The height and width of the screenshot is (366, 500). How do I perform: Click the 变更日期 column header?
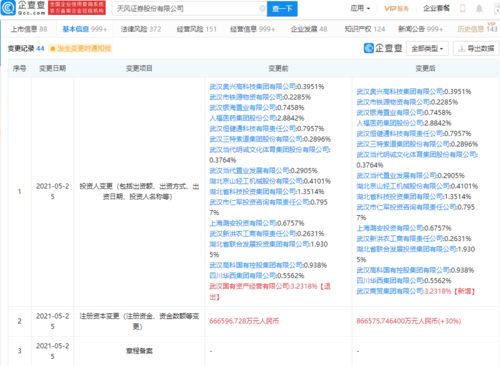pyautogui.click(x=52, y=68)
